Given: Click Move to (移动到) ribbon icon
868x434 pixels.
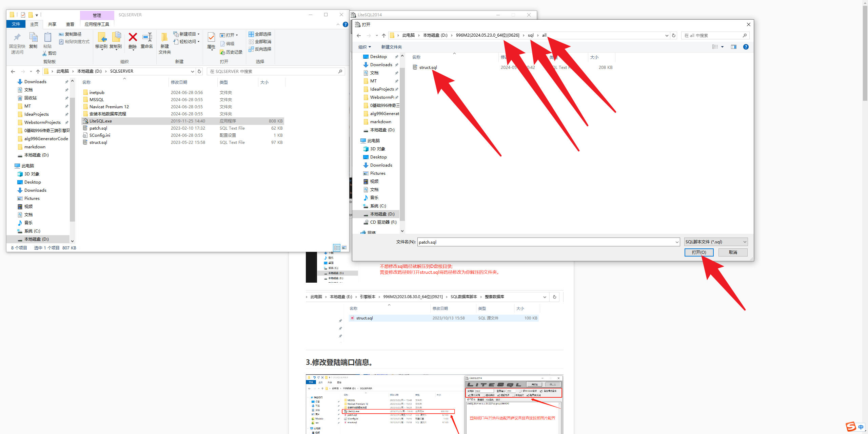Looking at the screenshot, I should pyautogui.click(x=101, y=41).
